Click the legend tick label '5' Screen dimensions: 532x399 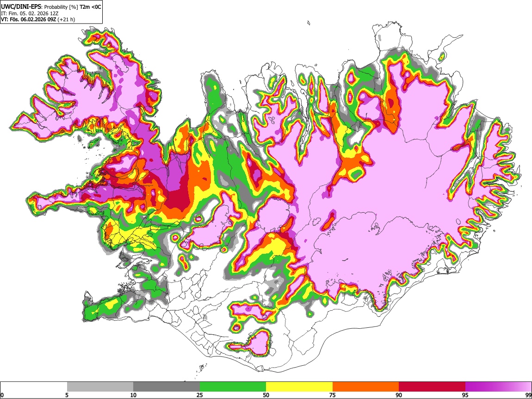(67, 395)
